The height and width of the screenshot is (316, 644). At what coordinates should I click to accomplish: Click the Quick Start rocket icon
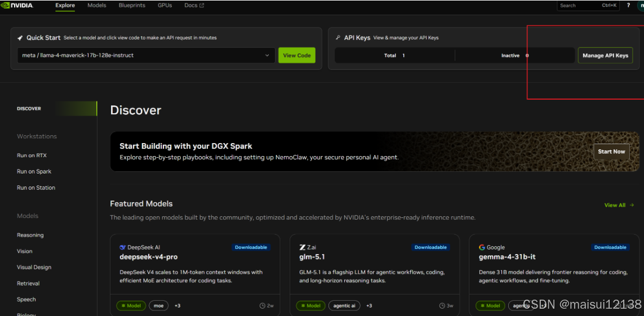click(x=20, y=38)
